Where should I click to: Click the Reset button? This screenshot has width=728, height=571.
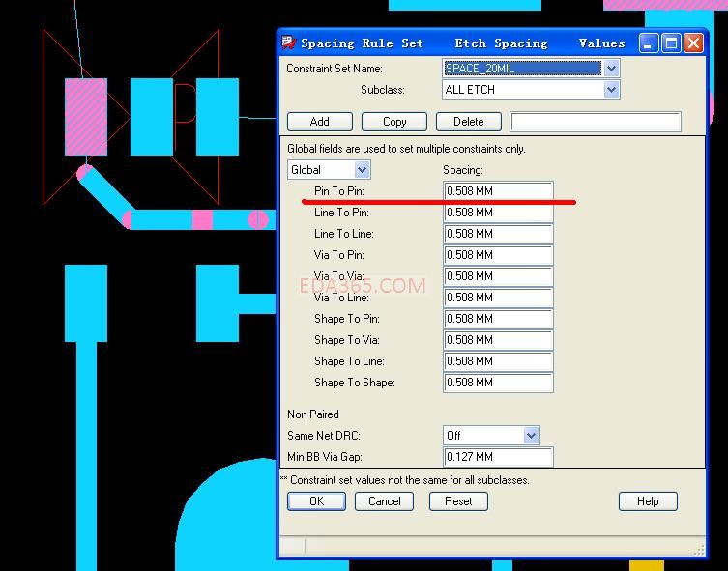[x=458, y=501]
